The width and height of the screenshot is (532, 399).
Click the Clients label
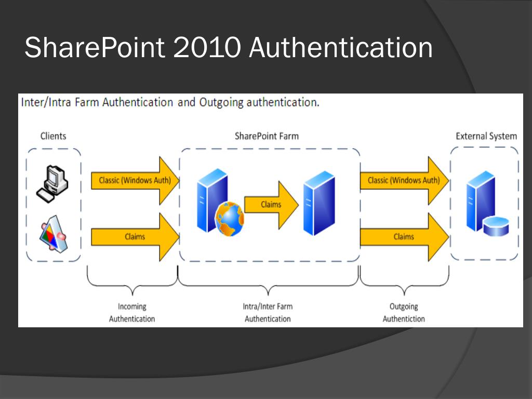point(54,136)
